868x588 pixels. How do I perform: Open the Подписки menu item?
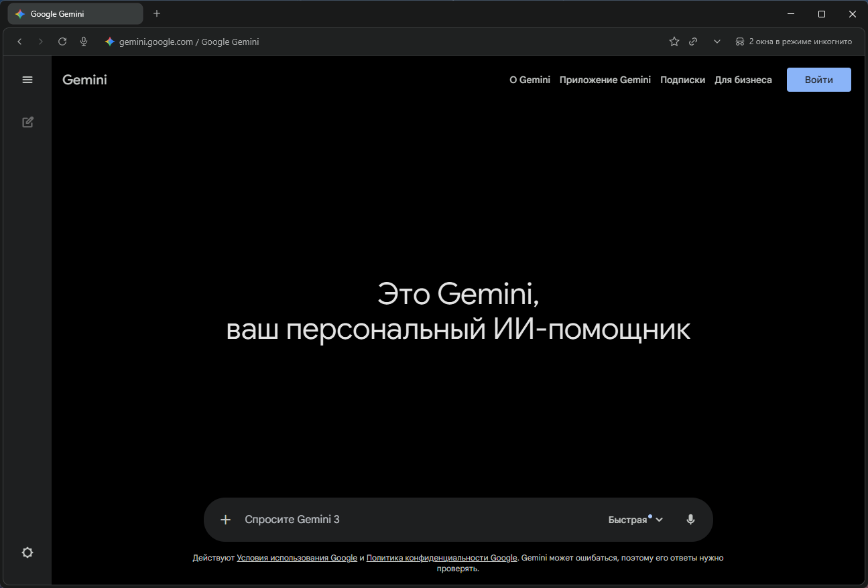click(x=682, y=79)
